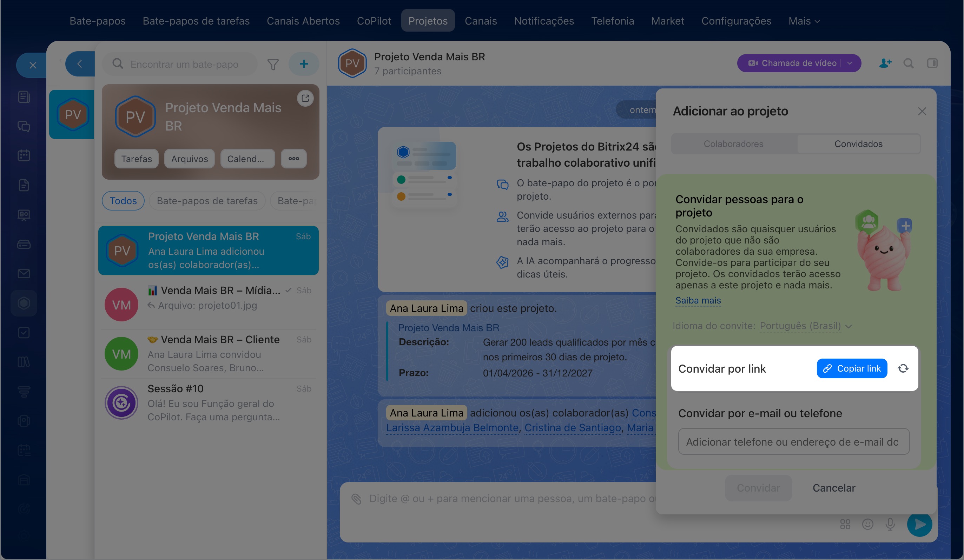
Task: Open the tasks checkbox icon in the left sidebar
Action: coord(24,333)
